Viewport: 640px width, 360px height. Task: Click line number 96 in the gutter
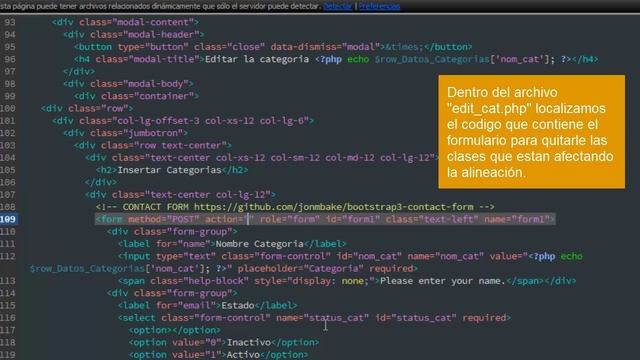(9, 59)
